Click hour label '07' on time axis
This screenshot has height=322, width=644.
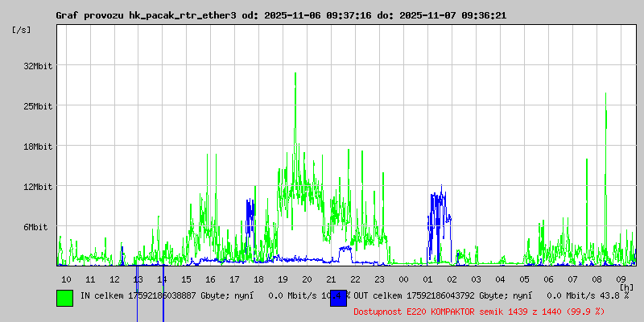pyautogui.click(x=572, y=279)
